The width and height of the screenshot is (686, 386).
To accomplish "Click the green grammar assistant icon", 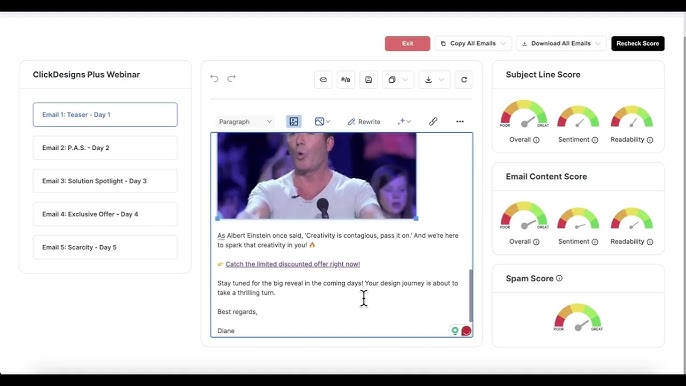I will click(x=455, y=331).
